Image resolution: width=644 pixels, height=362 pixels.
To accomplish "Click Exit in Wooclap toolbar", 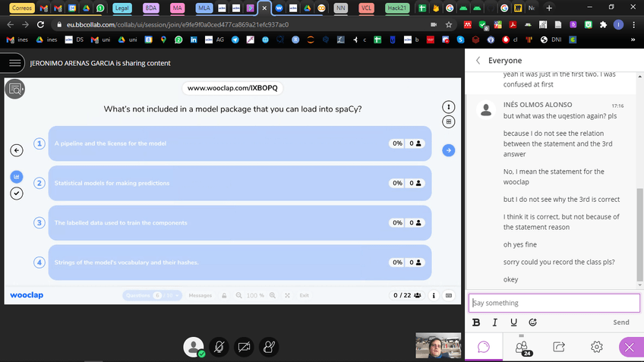I will pos(304,295).
